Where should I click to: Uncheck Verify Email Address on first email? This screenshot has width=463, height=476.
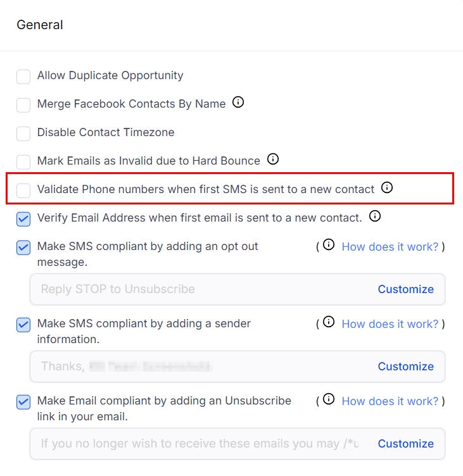click(23, 219)
